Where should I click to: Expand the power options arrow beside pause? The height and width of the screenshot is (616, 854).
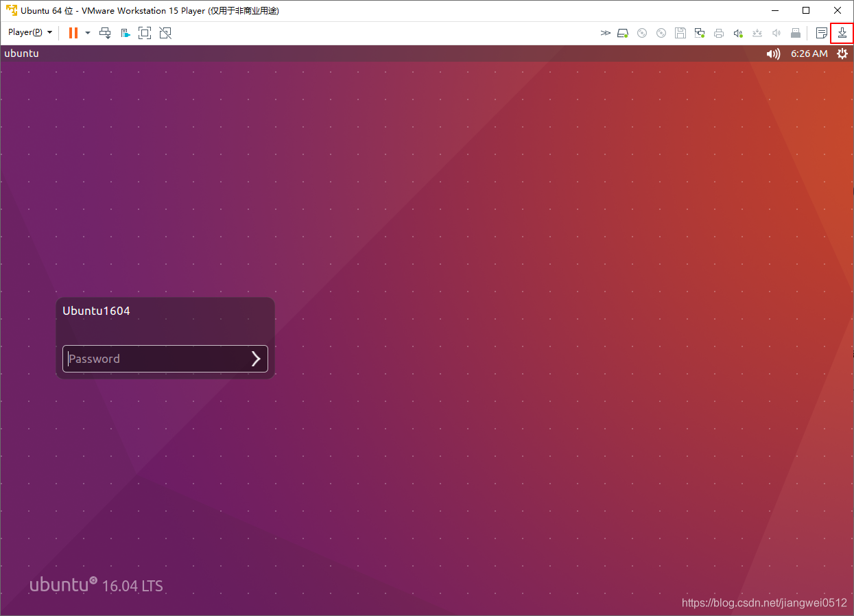point(88,32)
